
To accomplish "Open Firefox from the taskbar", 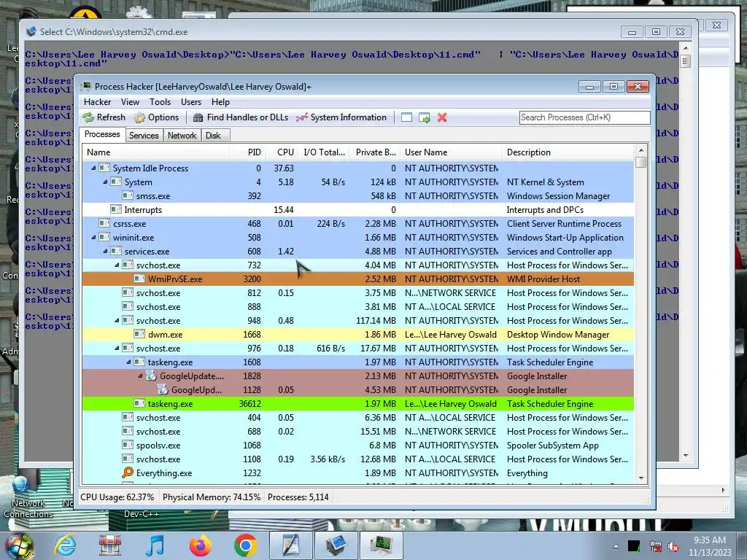I will pyautogui.click(x=200, y=545).
